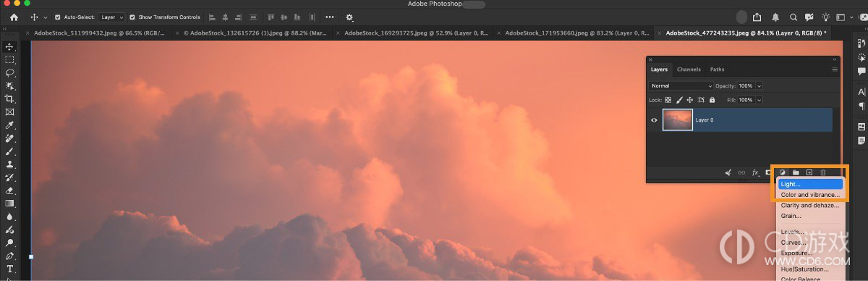Choose Light... from adjustment menu
Image resolution: width=868 pixels, height=281 pixels.
point(810,184)
